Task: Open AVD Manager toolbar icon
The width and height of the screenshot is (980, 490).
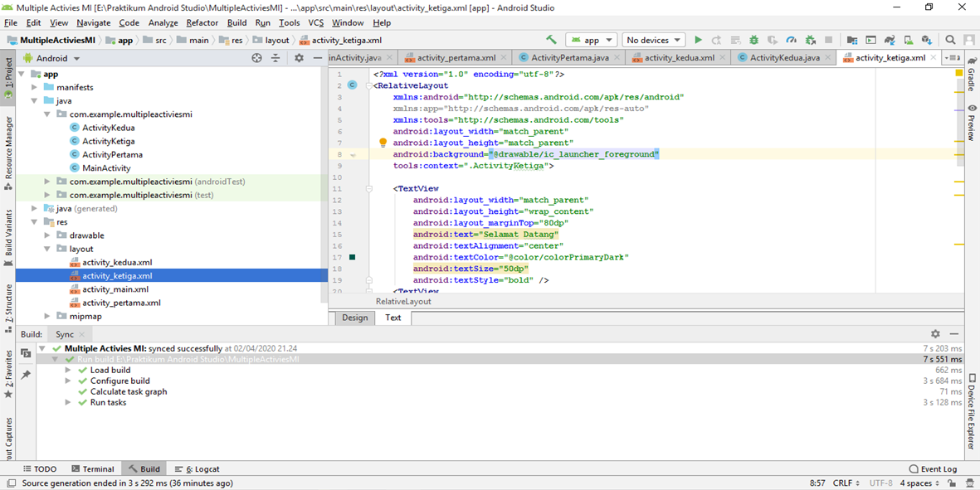Action: pyautogui.click(x=908, y=40)
